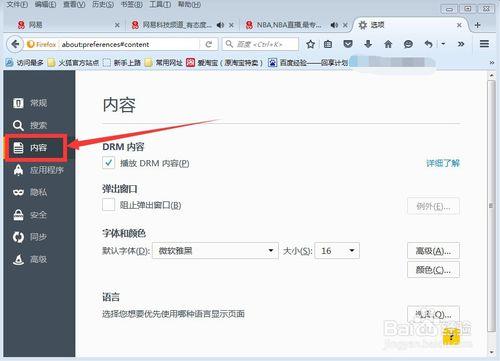Click the page vertical scrollbar

pos(491,205)
